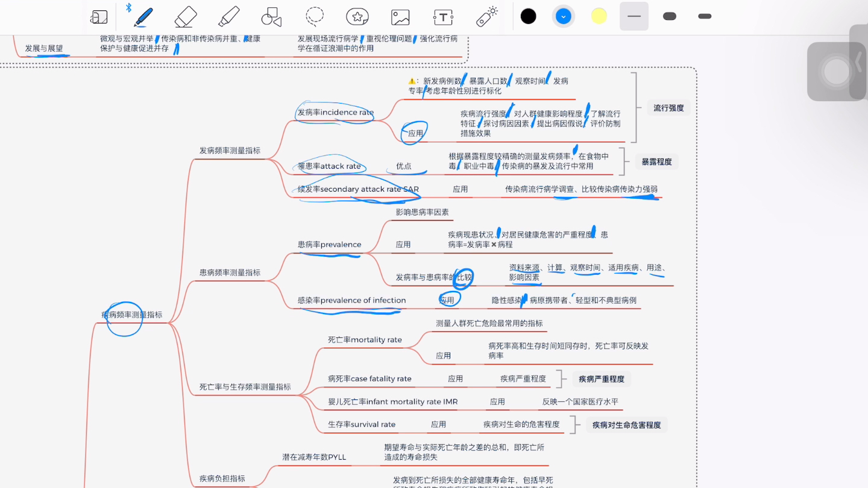This screenshot has width=868, height=488.
Task: Select the Pen tool
Action: click(x=143, y=16)
